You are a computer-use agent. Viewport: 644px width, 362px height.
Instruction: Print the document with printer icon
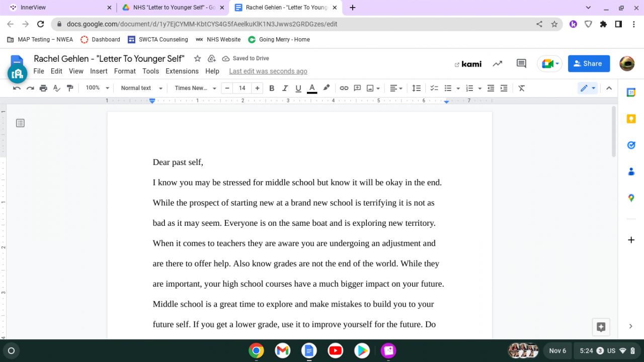[x=43, y=88]
